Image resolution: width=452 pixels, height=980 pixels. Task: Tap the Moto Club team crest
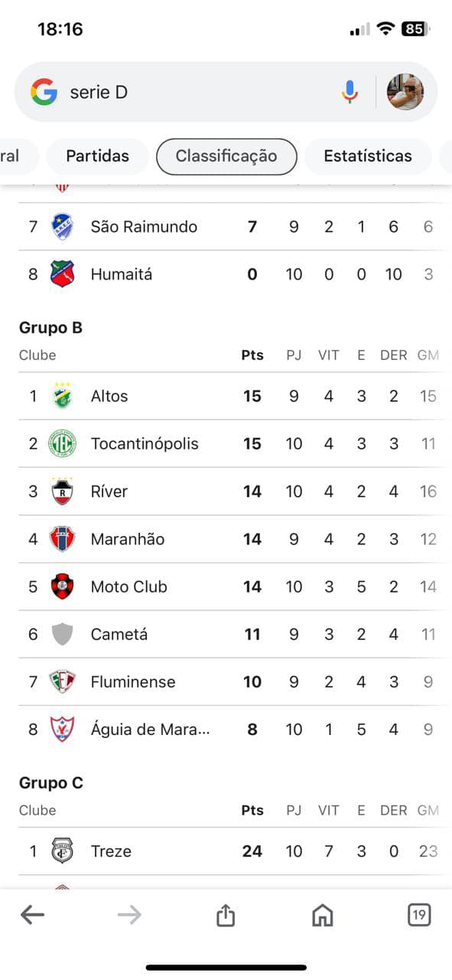pyautogui.click(x=63, y=586)
